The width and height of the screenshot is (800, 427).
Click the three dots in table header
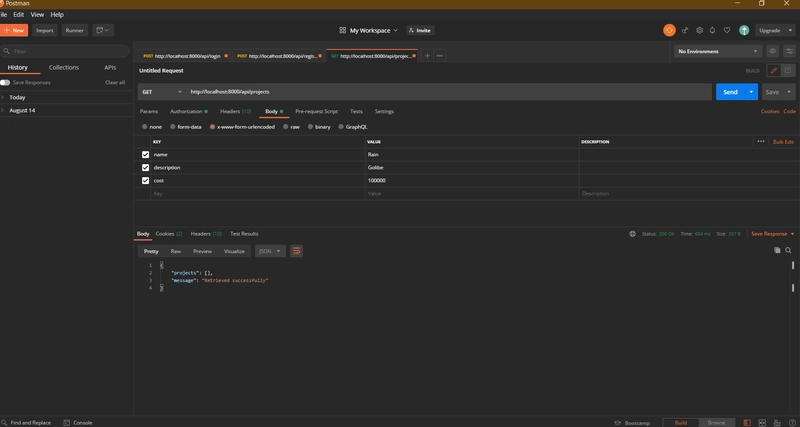pos(761,141)
